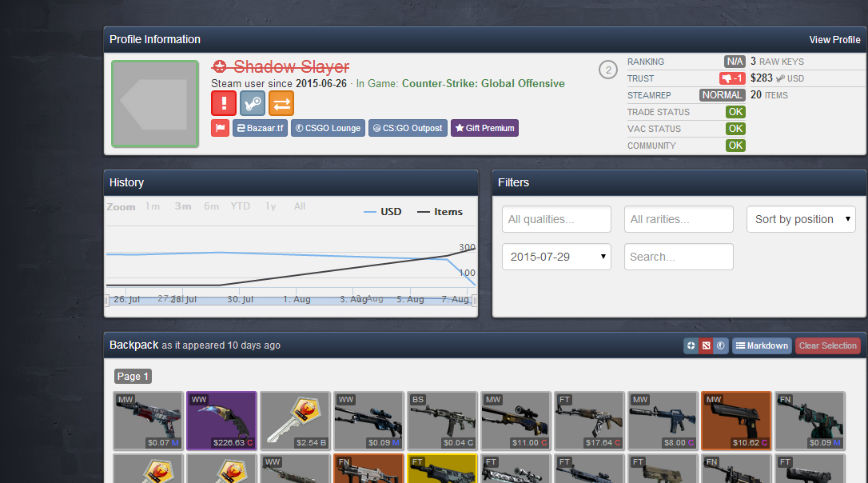This screenshot has width=868, height=483.
Task: Select the 3m zoom range option
Action: click(183, 206)
